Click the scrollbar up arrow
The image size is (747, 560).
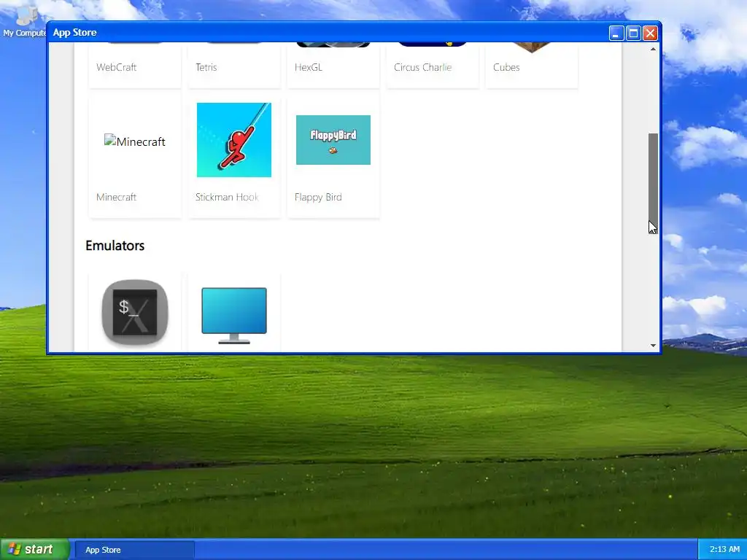pos(653,49)
